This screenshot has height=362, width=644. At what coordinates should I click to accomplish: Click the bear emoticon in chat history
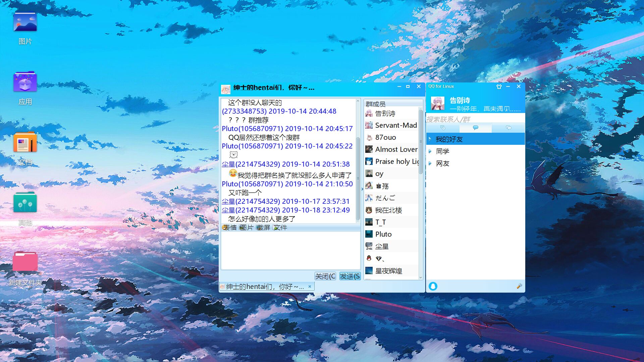pos(233,155)
